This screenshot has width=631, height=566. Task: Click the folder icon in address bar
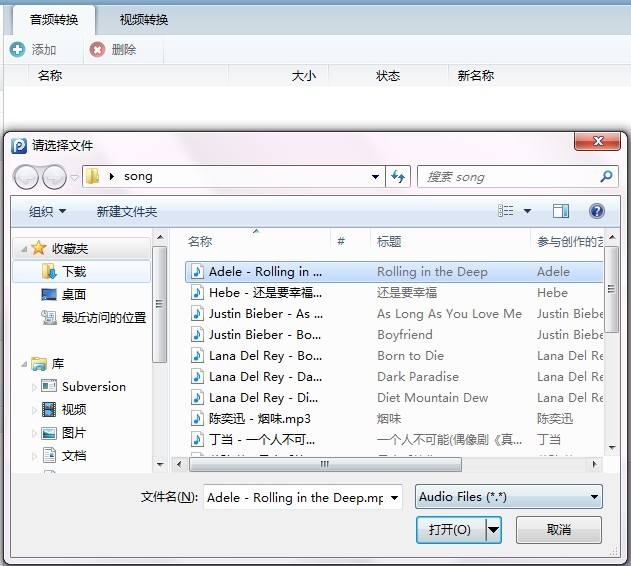coord(93,176)
